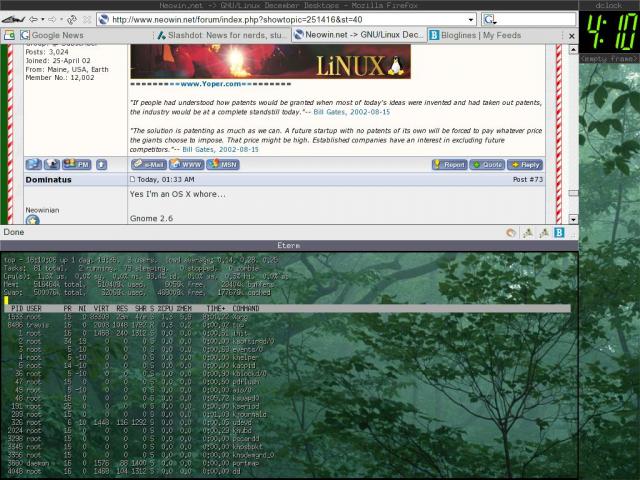Click the second status bar extension icon
Image resolution: width=640 pixels, height=480 pixels.
tap(527, 233)
